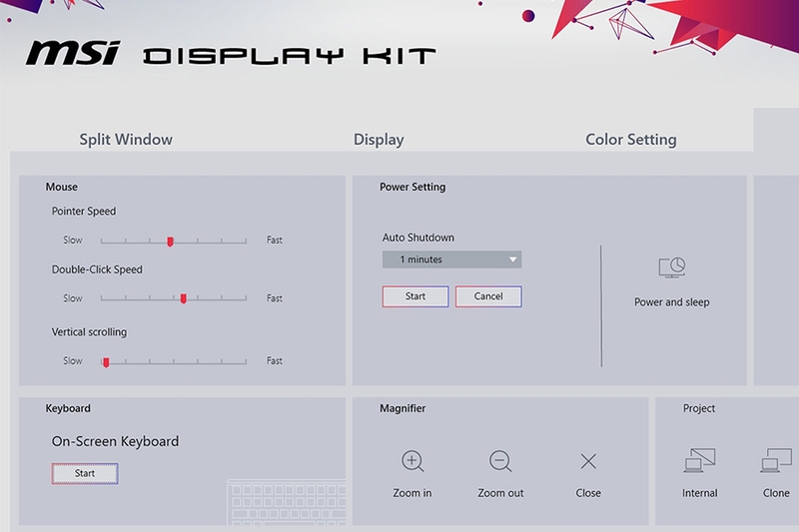Click the Power and sleep label
Viewport: 799px width, 532px height.
click(x=671, y=301)
